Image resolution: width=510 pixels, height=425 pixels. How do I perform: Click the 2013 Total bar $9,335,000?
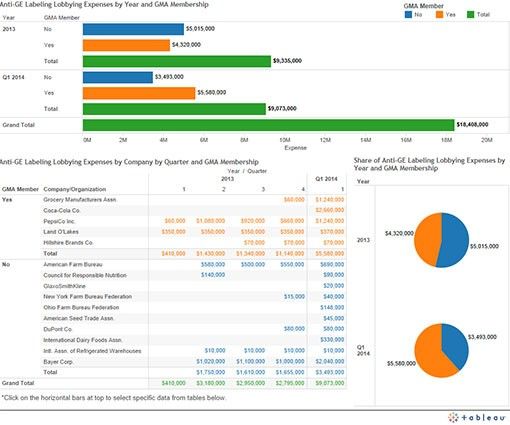click(177, 61)
